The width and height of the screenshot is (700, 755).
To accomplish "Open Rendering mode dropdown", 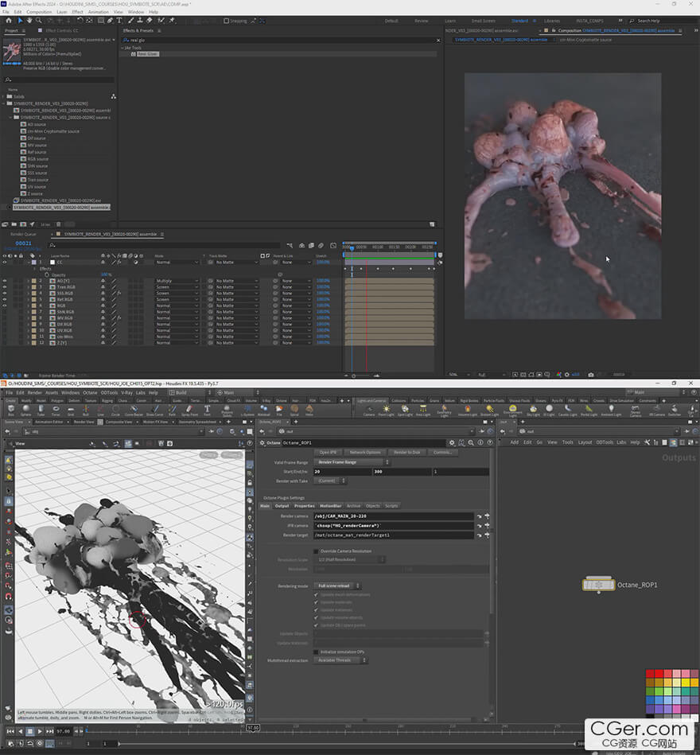I will click(337, 586).
